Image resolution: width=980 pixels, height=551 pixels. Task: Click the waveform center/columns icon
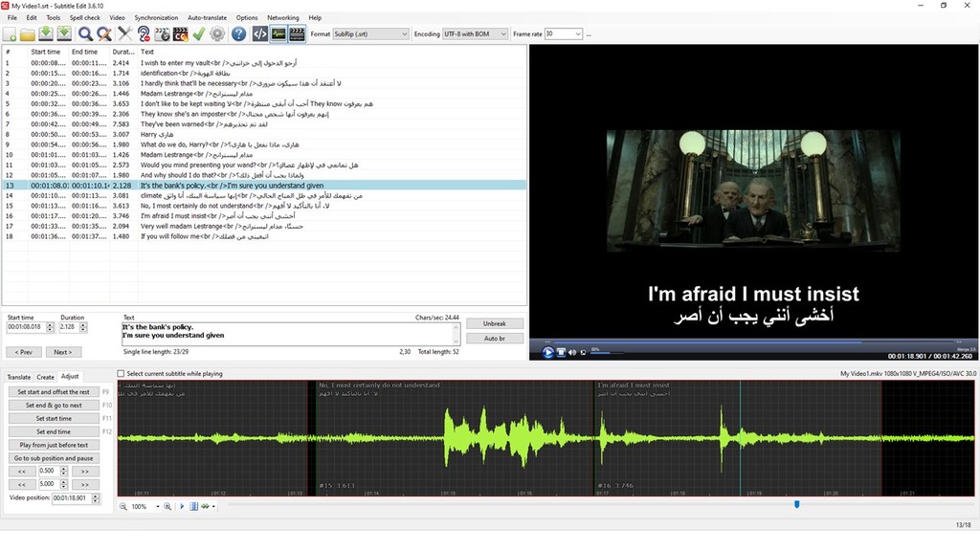pos(193,507)
